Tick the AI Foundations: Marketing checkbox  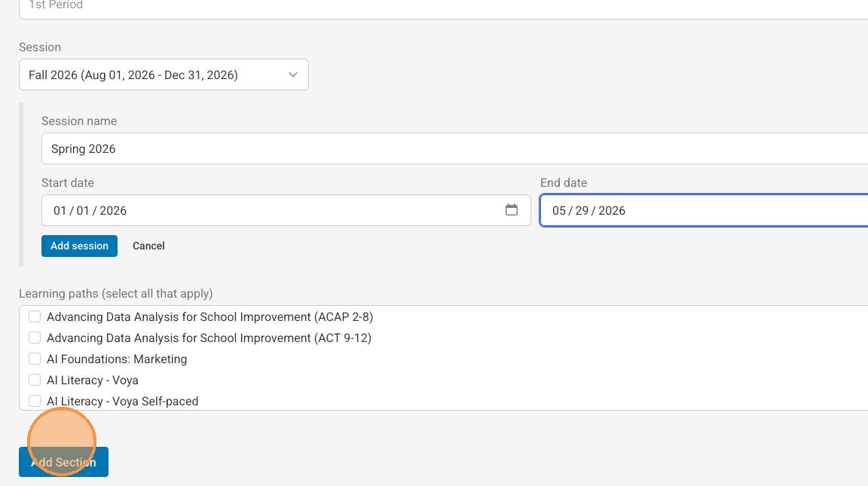[x=35, y=359]
